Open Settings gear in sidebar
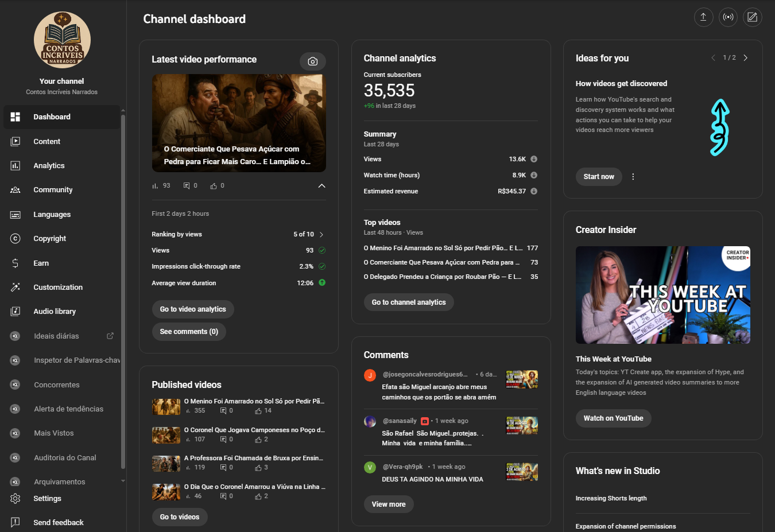Viewport: 775px width, 532px height. point(15,498)
